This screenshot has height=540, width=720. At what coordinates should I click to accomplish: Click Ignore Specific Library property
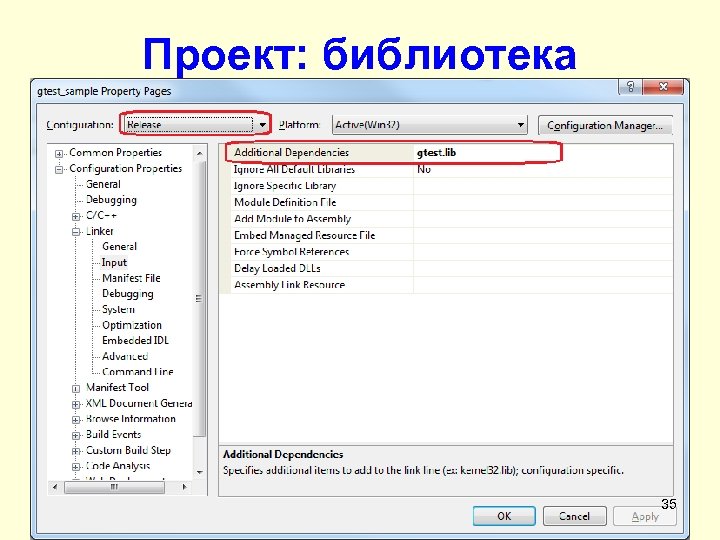(285, 186)
